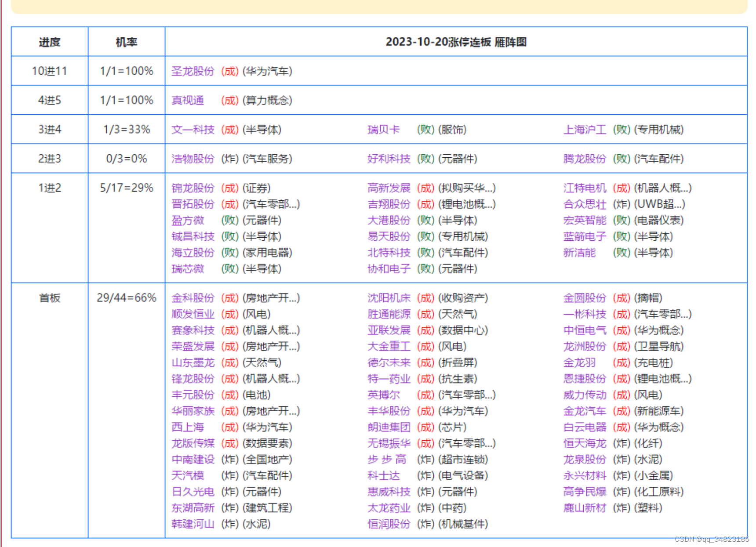Open the 金龙羽 stock link
This screenshot has width=756, height=547.
click(x=580, y=363)
